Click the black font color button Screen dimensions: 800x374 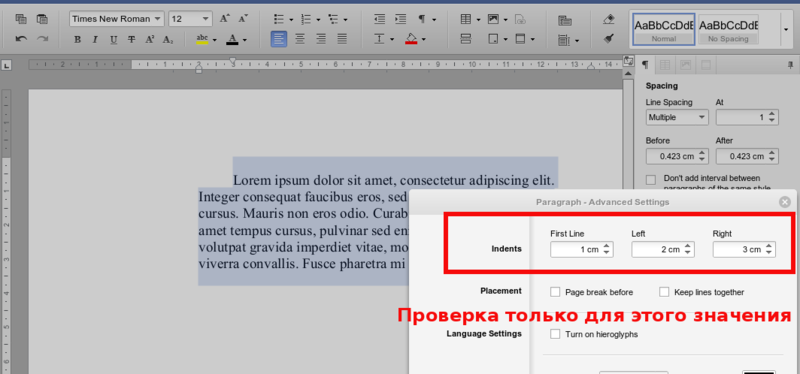(x=233, y=39)
